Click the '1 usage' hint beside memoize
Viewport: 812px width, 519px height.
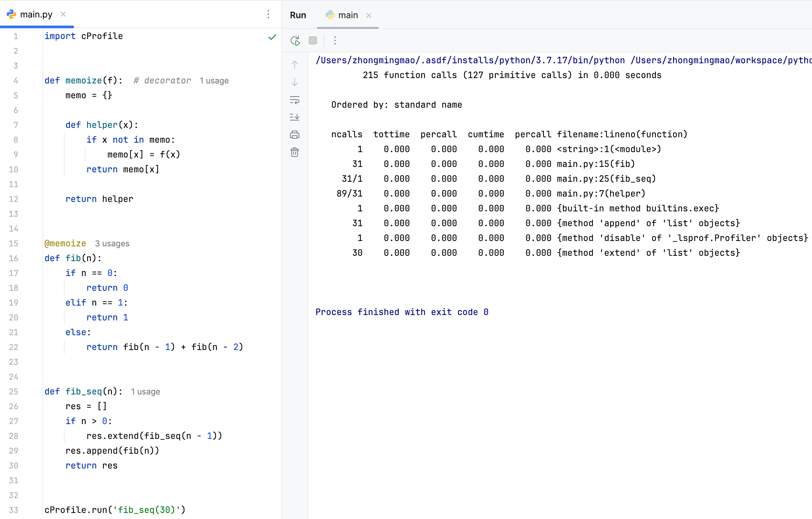click(x=214, y=81)
